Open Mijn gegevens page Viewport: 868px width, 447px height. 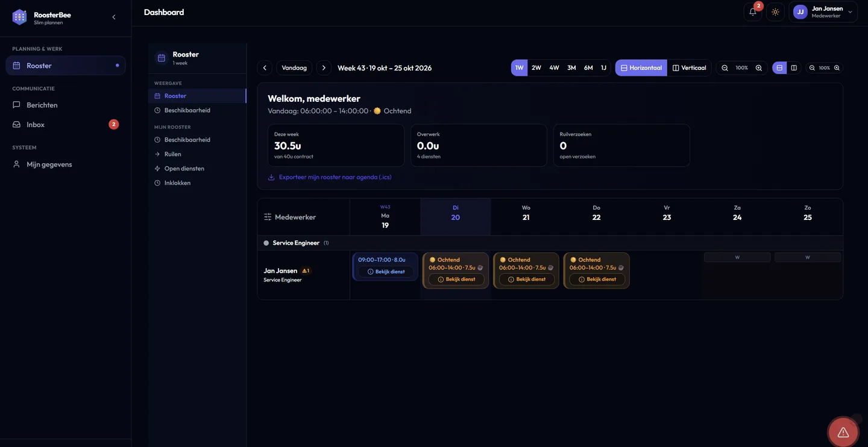click(66, 164)
